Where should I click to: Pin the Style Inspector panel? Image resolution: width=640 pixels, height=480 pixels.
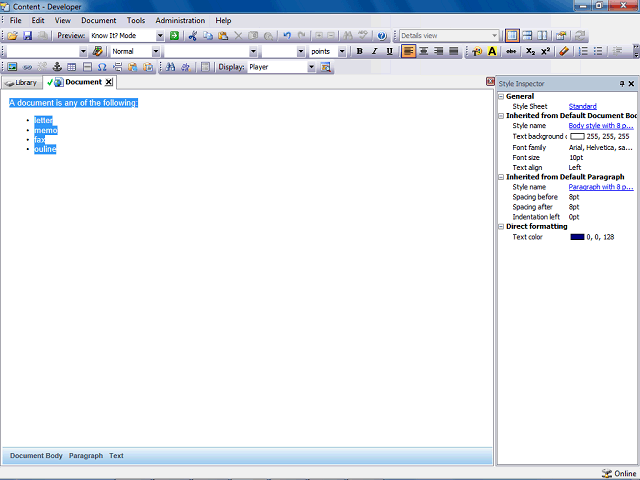tap(622, 84)
